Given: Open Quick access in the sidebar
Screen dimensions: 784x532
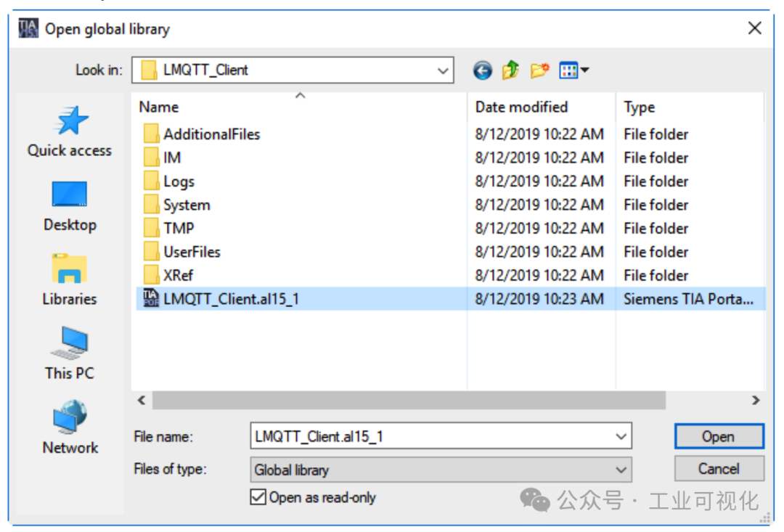Looking at the screenshot, I should coord(70,131).
